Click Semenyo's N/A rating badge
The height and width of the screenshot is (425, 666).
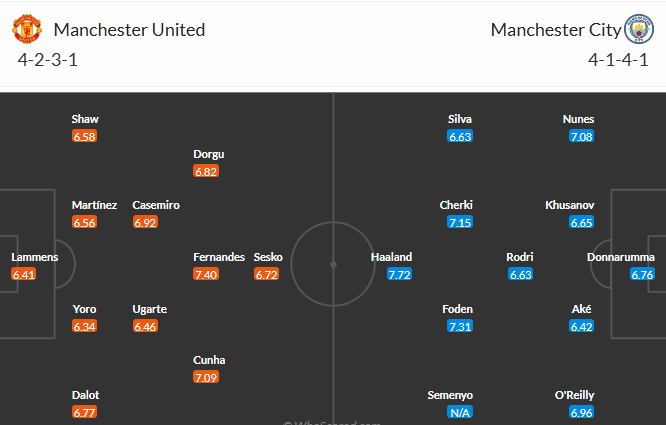coord(460,412)
